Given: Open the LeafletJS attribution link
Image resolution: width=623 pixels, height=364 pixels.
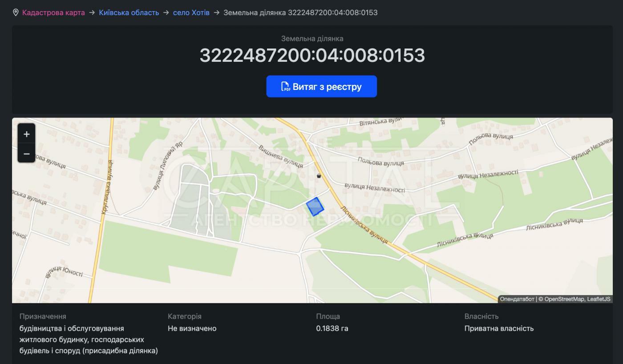Looking at the screenshot, I should 599,299.
